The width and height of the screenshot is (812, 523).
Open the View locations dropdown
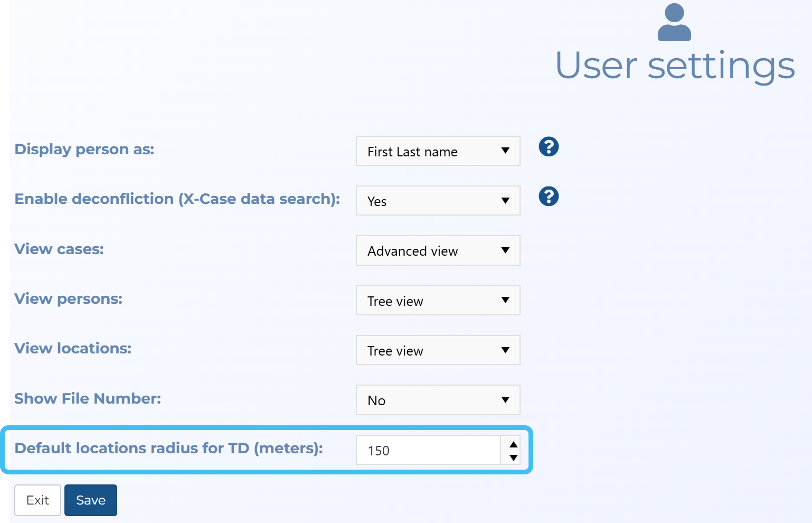(438, 350)
